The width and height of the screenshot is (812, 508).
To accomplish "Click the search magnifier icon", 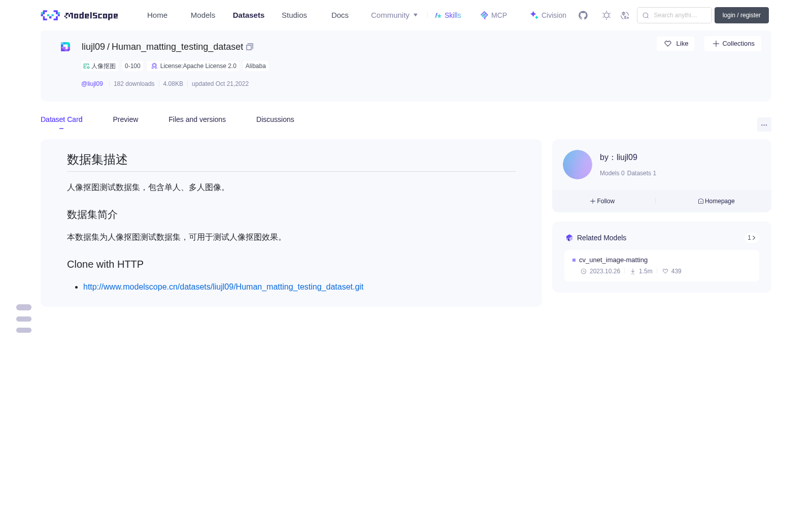I will click(x=646, y=15).
